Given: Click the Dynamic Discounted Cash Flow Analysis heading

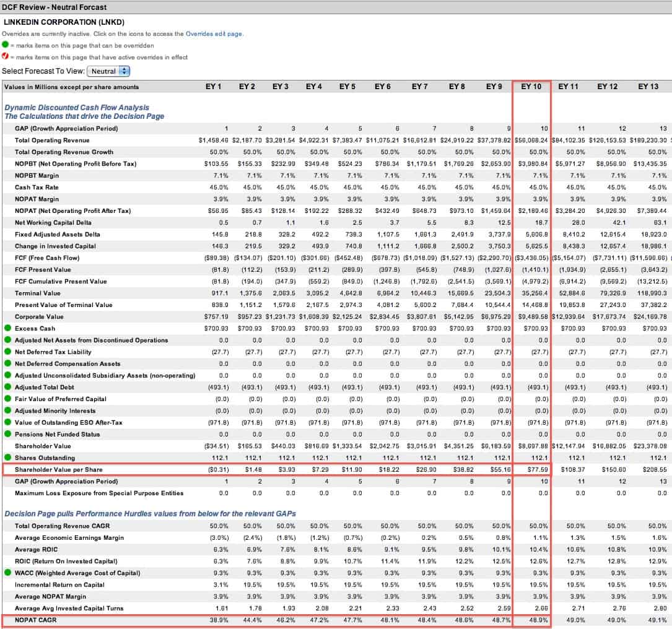Looking at the screenshot, I should point(77,108).
